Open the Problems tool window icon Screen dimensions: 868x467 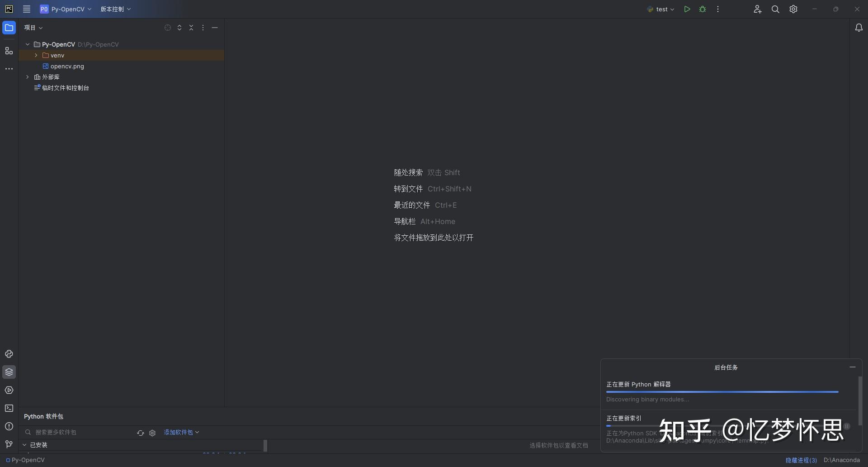pos(9,426)
